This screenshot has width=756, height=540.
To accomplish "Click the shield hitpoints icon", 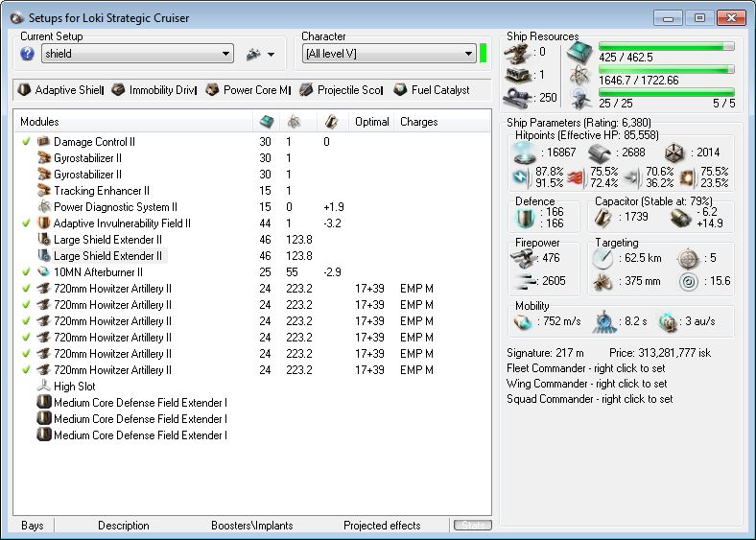I will click(525, 153).
